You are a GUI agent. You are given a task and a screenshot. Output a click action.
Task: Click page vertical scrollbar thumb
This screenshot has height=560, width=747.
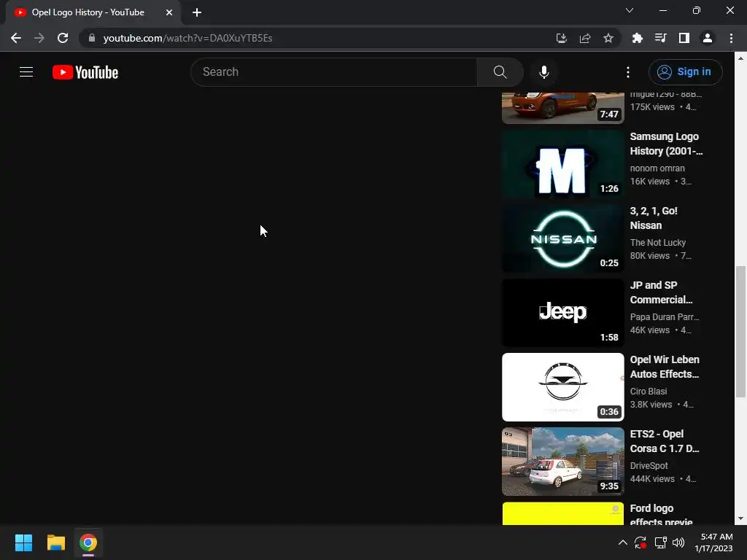click(x=740, y=332)
